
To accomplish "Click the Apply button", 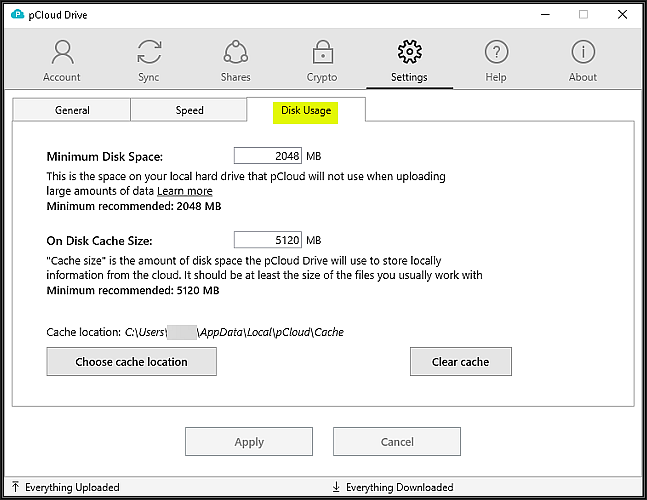I will [x=249, y=441].
